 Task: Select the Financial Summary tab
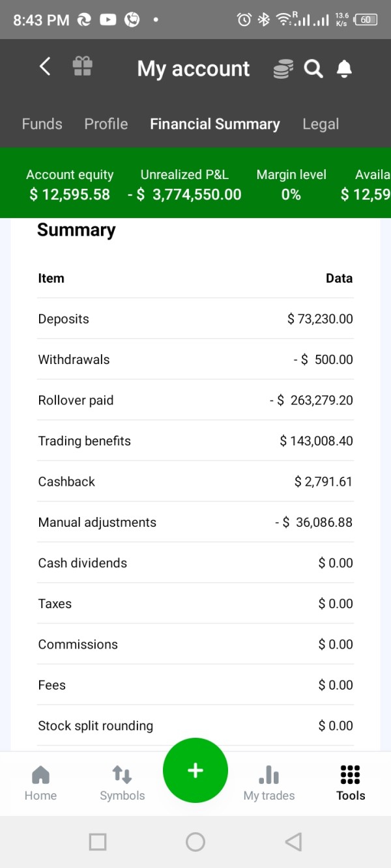(x=214, y=124)
